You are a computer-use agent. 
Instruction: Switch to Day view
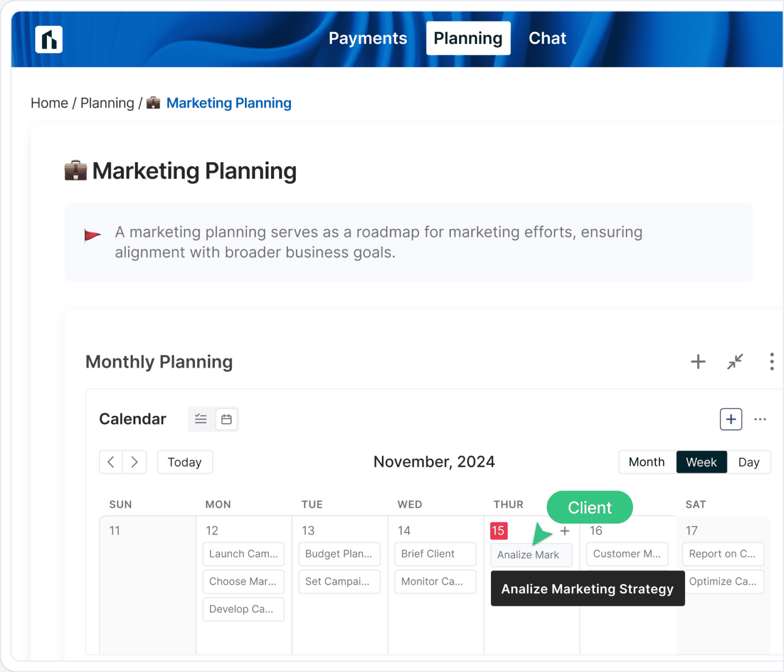coord(749,462)
